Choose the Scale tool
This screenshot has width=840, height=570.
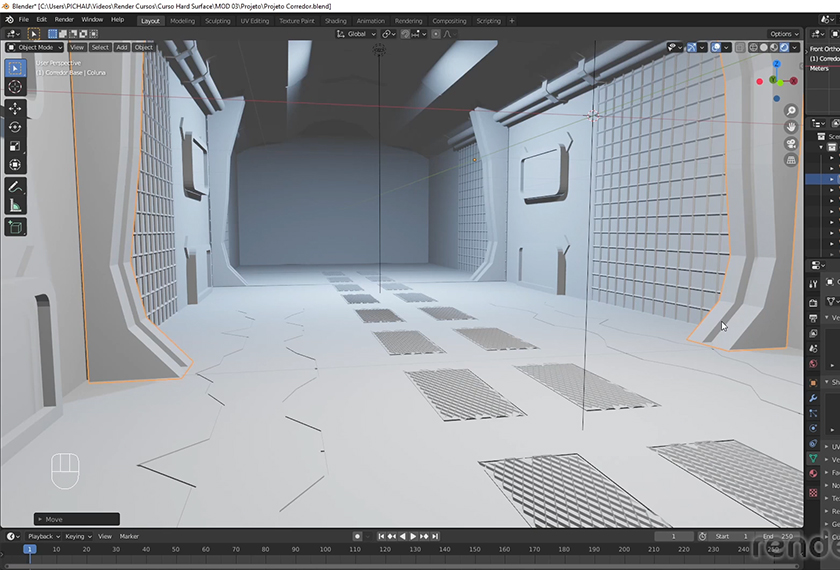tap(15, 146)
